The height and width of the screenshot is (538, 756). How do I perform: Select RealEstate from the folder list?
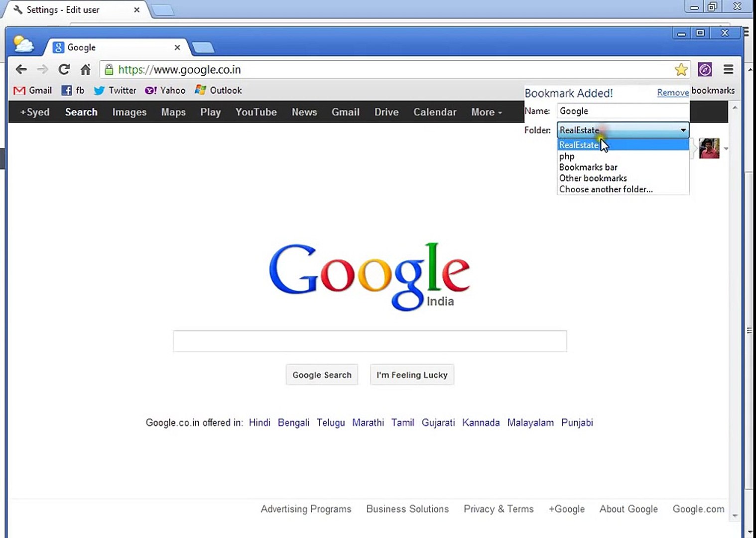(x=623, y=145)
